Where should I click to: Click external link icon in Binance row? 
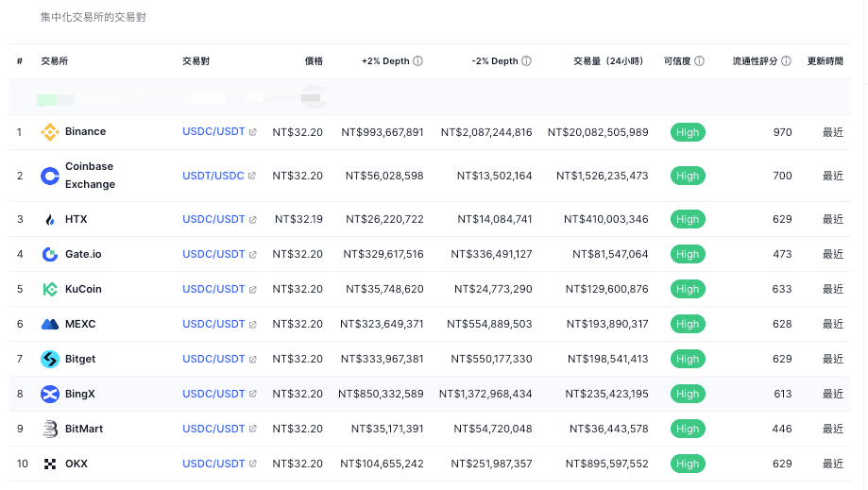(252, 132)
